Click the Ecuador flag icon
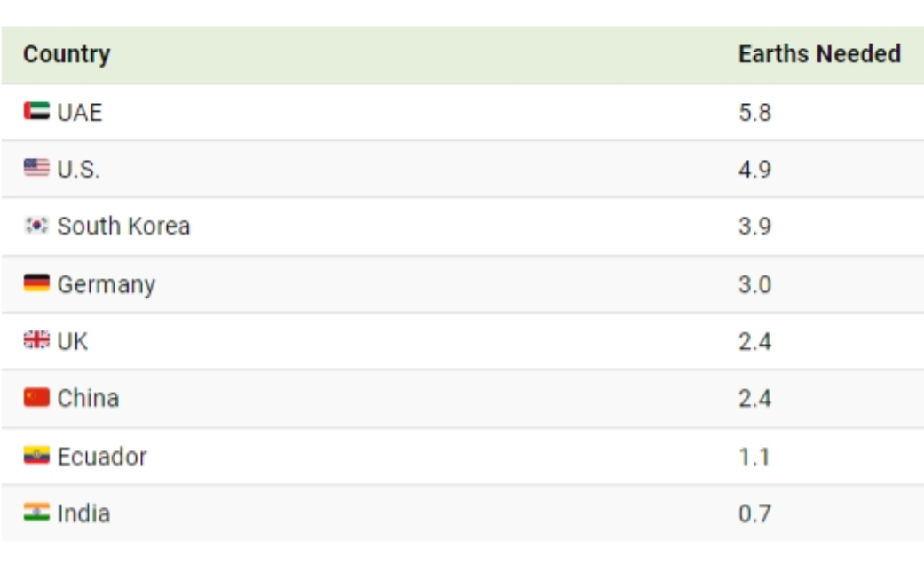 36,456
